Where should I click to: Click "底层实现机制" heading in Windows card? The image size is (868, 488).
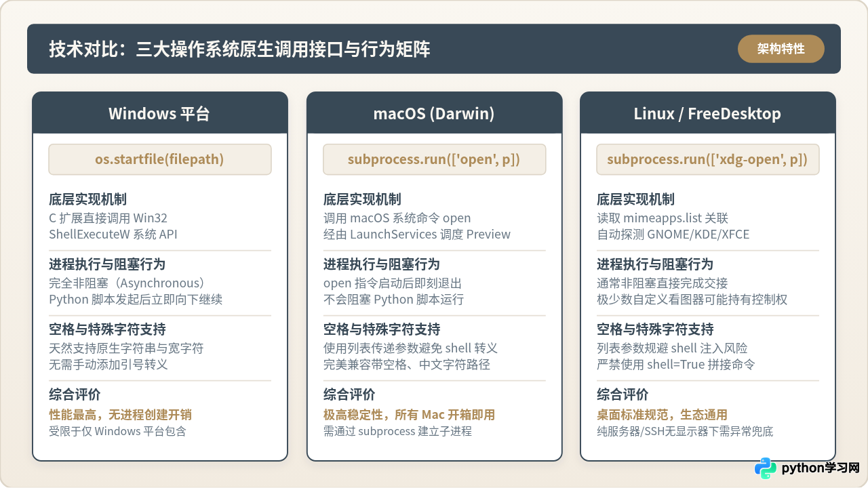[x=87, y=199]
